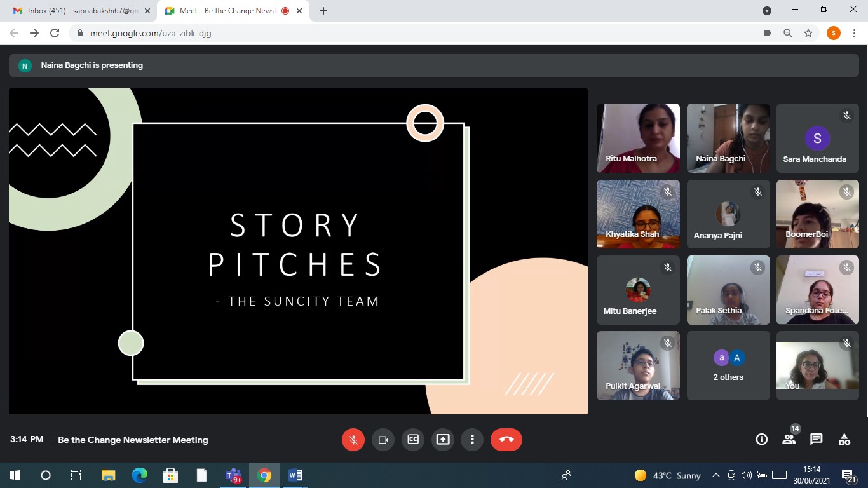Turn off the camera button
Viewport: 868px width, 488px height.
tap(383, 440)
